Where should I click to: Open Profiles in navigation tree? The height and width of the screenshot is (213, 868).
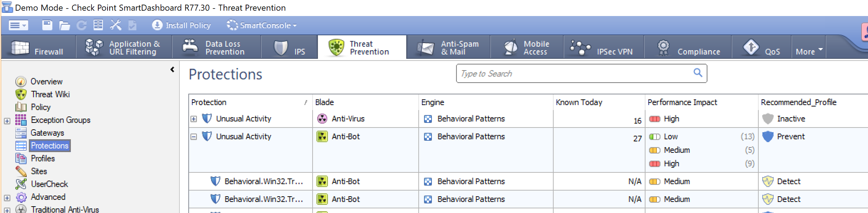[43, 159]
